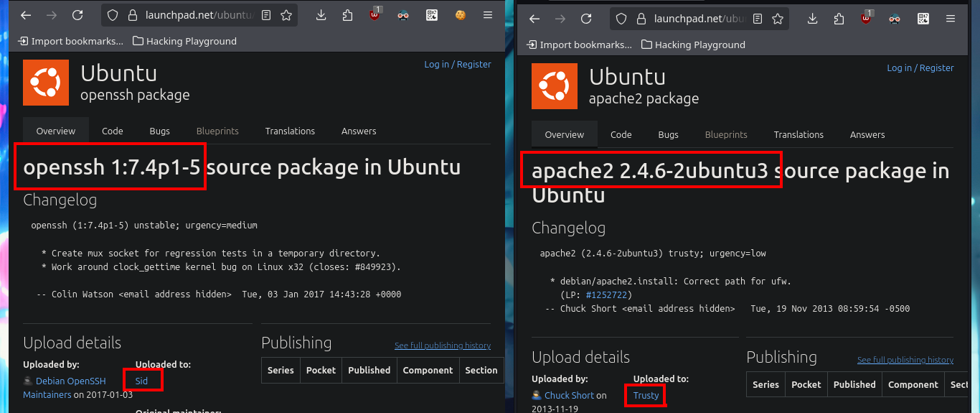Click QR code extension in apache2 window

(923, 19)
